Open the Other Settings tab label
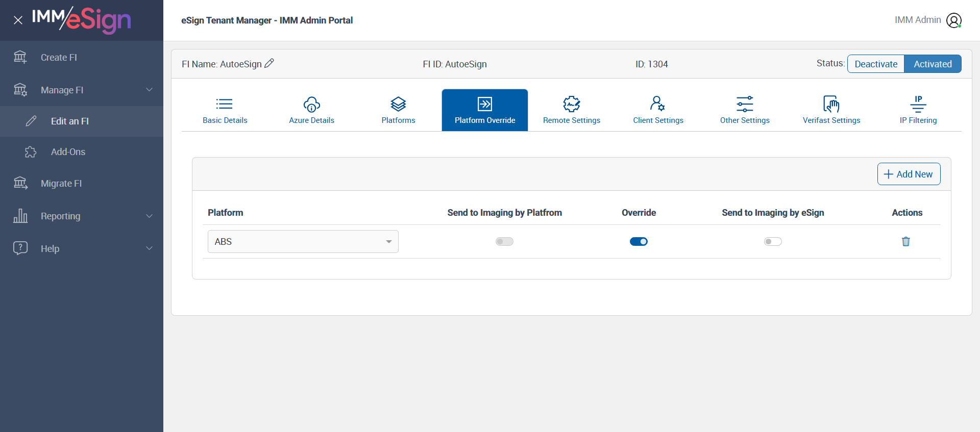Viewport: 980px width, 432px height. point(745,120)
